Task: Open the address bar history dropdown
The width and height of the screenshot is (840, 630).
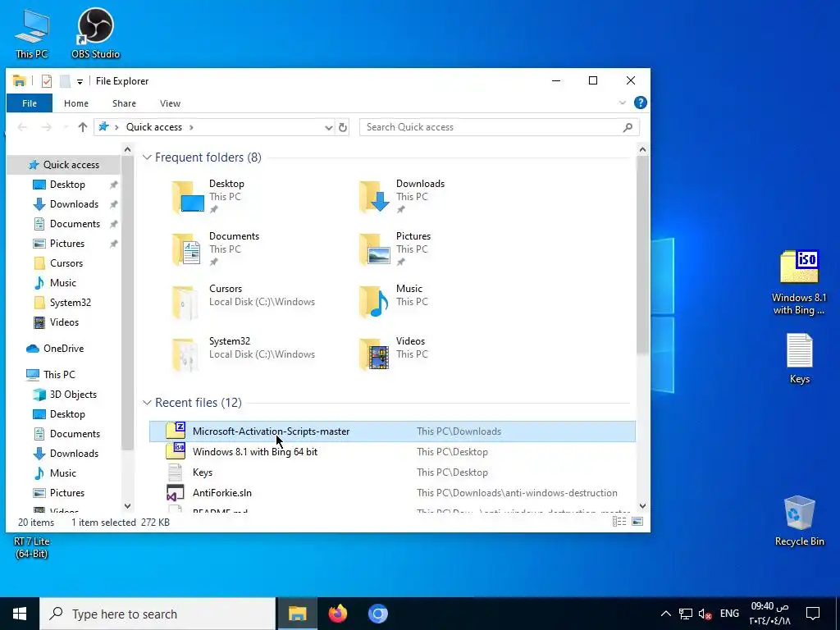Action: tap(328, 127)
